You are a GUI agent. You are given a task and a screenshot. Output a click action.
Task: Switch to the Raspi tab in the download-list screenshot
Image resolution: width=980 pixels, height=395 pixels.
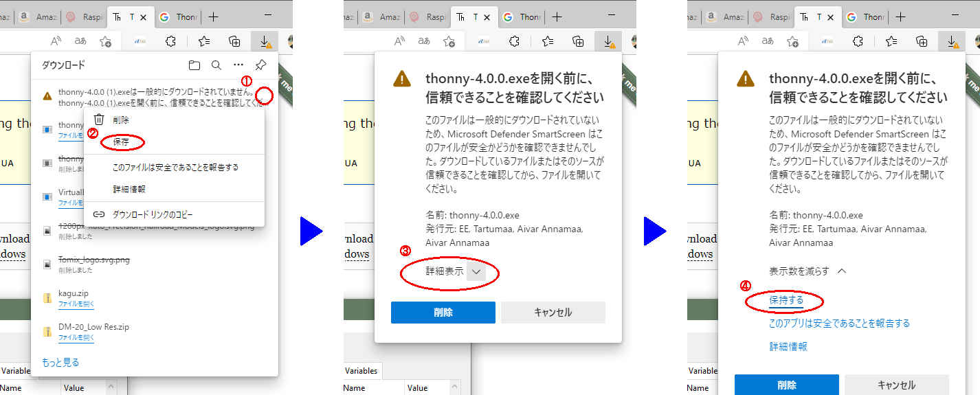tap(84, 17)
